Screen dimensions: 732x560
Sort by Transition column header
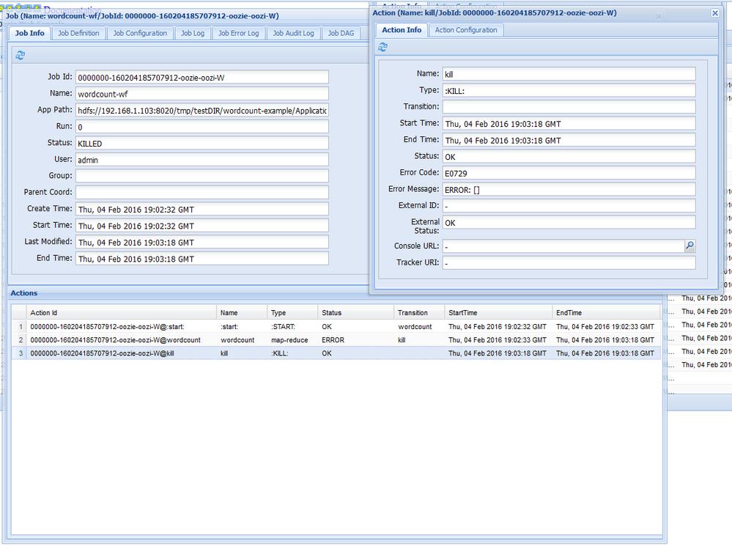419,313
